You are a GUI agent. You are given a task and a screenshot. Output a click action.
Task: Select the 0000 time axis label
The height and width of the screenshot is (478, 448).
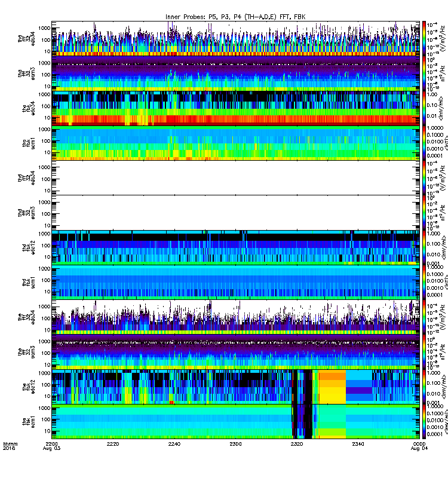pos(419,444)
